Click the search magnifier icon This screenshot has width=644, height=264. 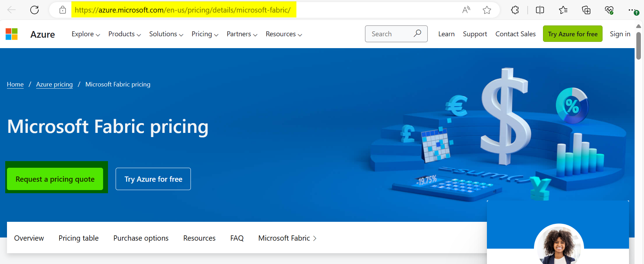pyautogui.click(x=417, y=33)
